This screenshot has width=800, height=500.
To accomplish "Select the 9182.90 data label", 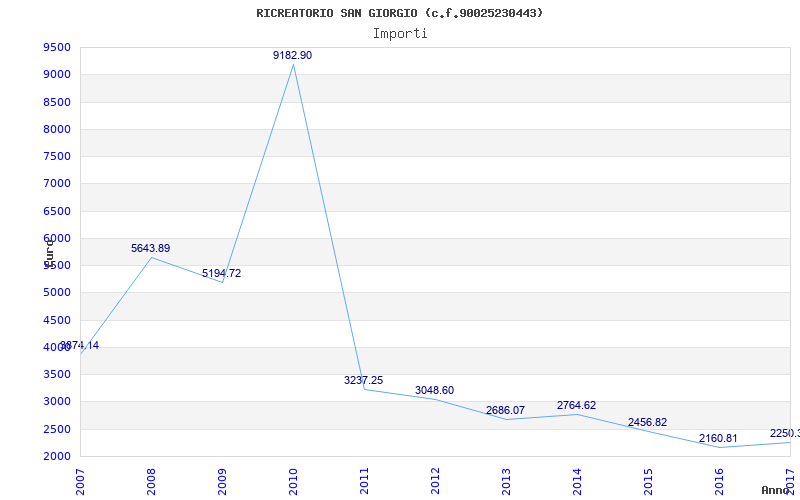I will pos(292,55).
